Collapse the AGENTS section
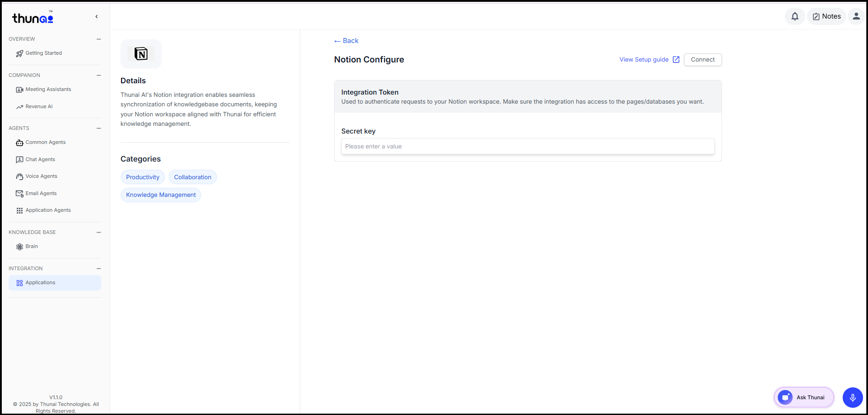868x415 pixels. pyautogui.click(x=99, y=129)
